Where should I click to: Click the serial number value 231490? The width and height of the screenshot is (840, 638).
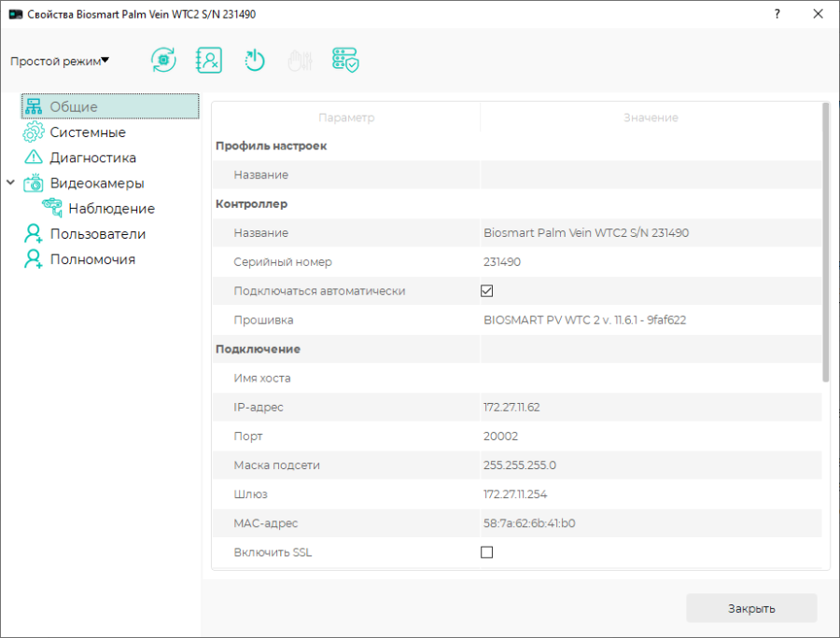pos(502,262)
